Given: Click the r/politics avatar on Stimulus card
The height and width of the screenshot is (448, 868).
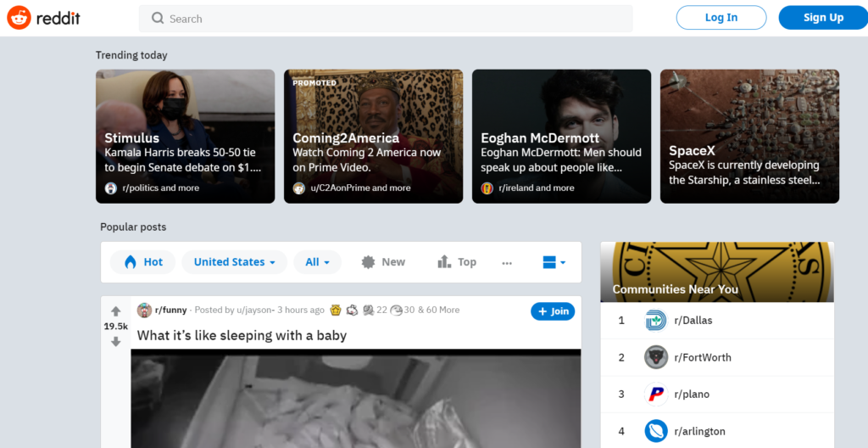Looking at the screenshot, I should pyautogui.click(x=111, y=188).
